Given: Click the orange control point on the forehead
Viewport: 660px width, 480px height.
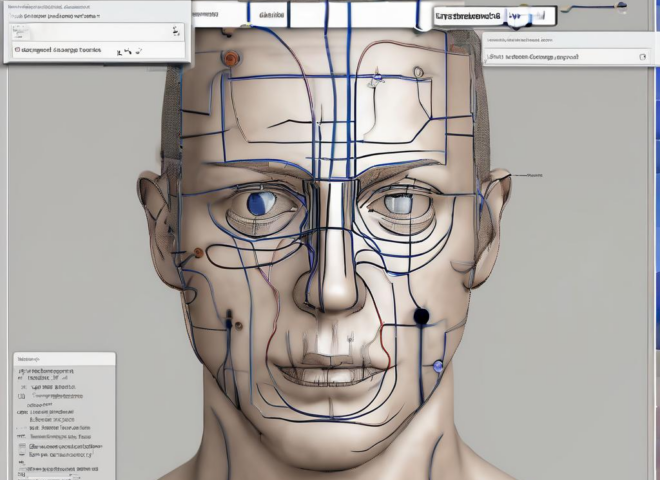Looking at the screenshot, I should coord(231,59).
